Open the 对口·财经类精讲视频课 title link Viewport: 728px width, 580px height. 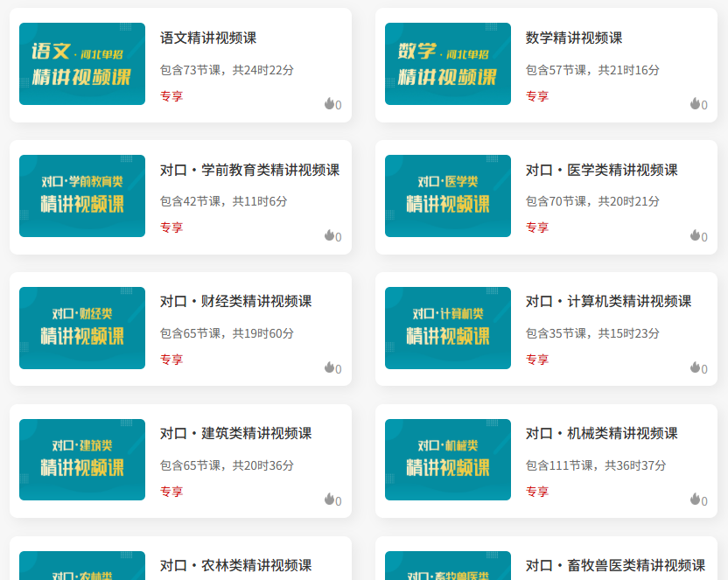(235, 301)
